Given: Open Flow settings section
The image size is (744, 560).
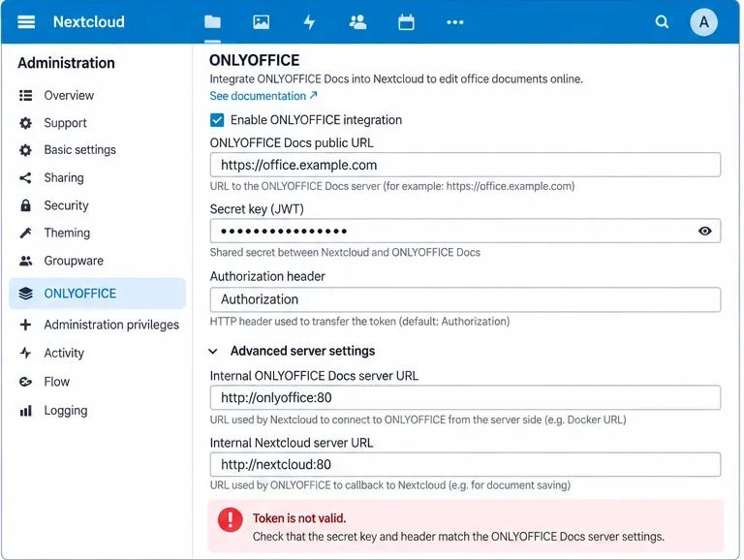Looking at the screenshot, I should tap(97, 382).
